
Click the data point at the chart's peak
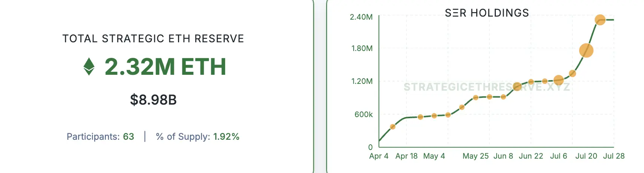click(x=600, y=20)
